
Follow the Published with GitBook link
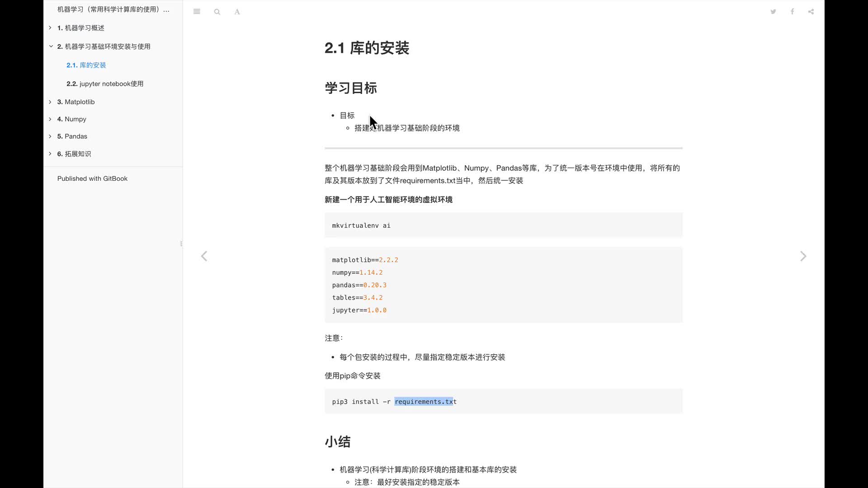point(92,178)
